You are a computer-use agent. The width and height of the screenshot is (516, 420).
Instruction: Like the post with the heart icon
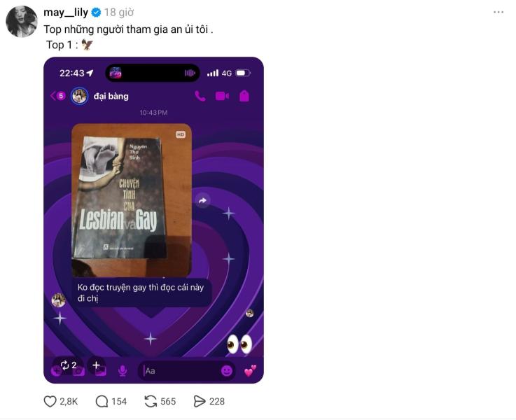pos(50,401)
